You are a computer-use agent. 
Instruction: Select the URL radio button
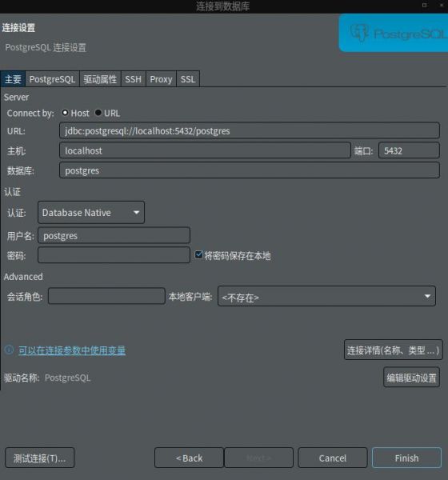pyautogui.click(x=98, y=113)
